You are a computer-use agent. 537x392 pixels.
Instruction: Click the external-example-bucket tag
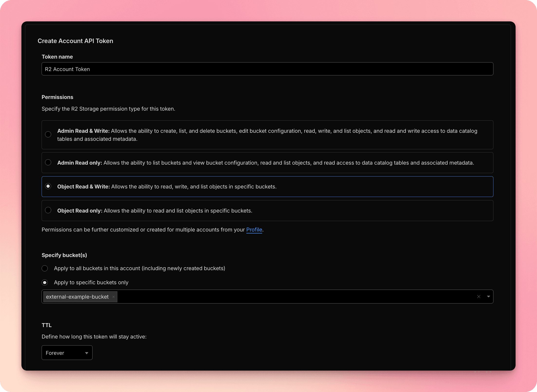77,297
